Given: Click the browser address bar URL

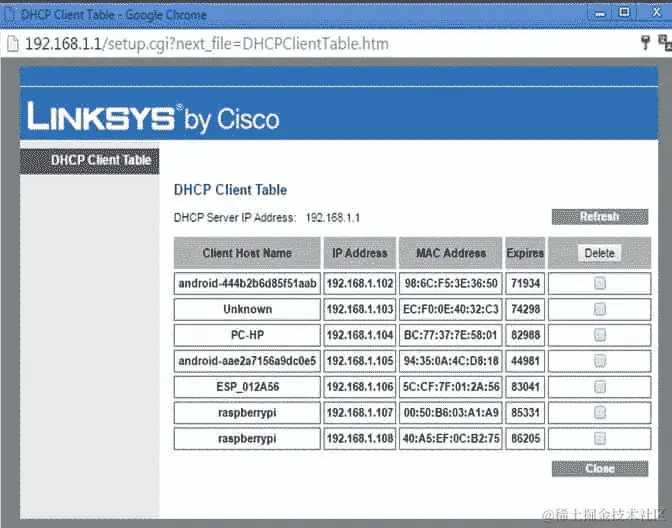Looking at the screenshot, I should [x=207, y=44].
